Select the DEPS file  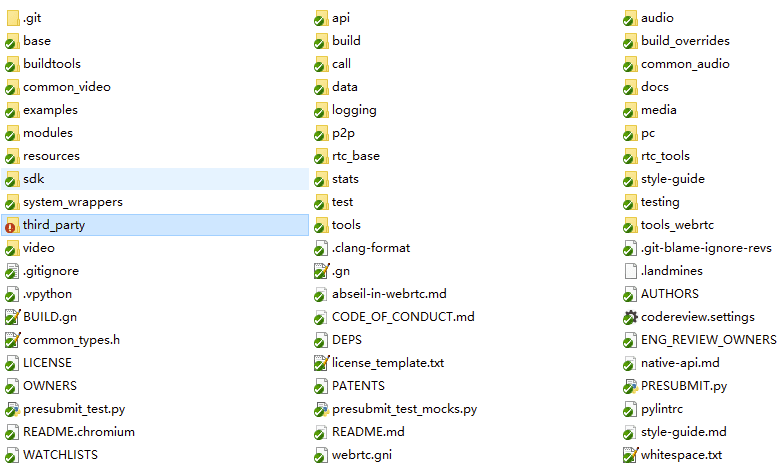[x=347, y=340]
